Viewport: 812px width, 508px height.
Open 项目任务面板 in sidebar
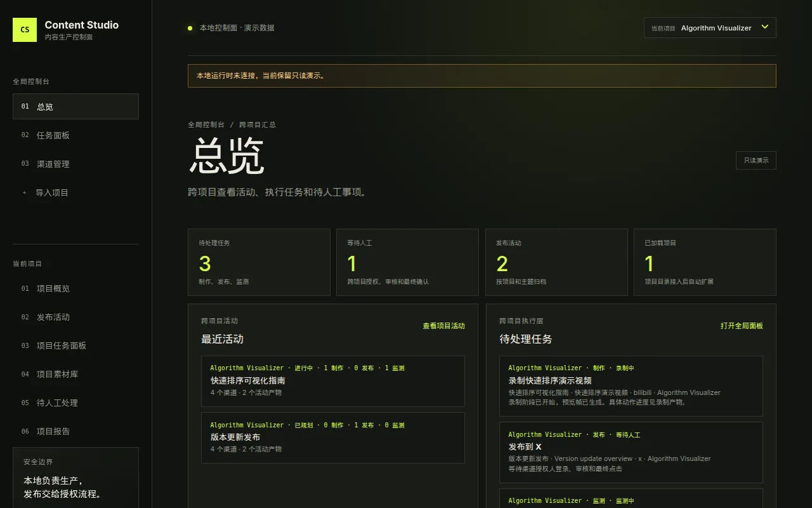point(75,345)
